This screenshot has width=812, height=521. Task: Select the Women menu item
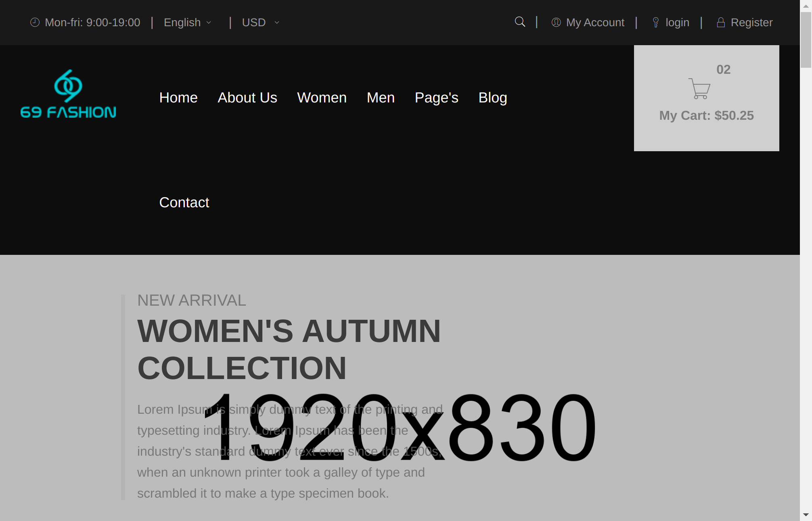click(322, 98)
